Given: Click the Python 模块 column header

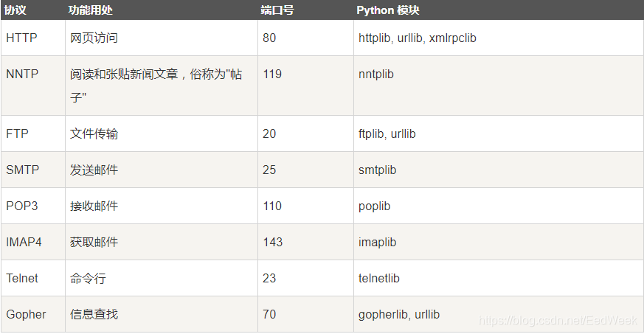Looking at the screenshot, I should [499, 10].
